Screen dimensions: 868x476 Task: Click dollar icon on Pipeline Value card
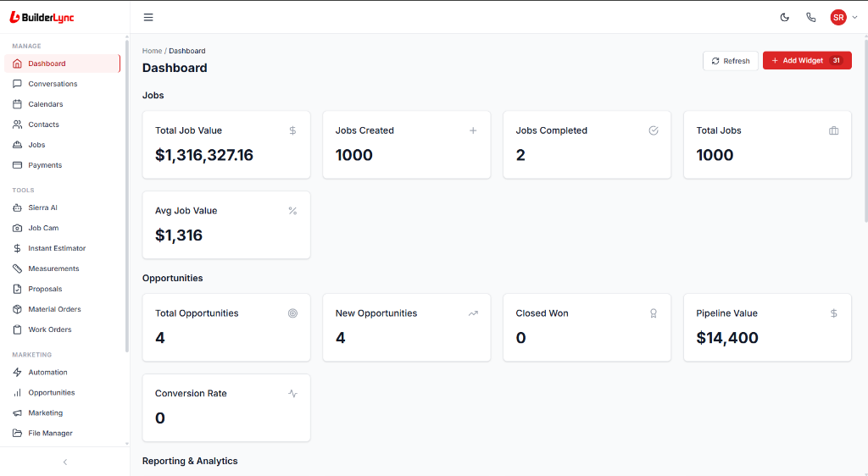point(834,313)
